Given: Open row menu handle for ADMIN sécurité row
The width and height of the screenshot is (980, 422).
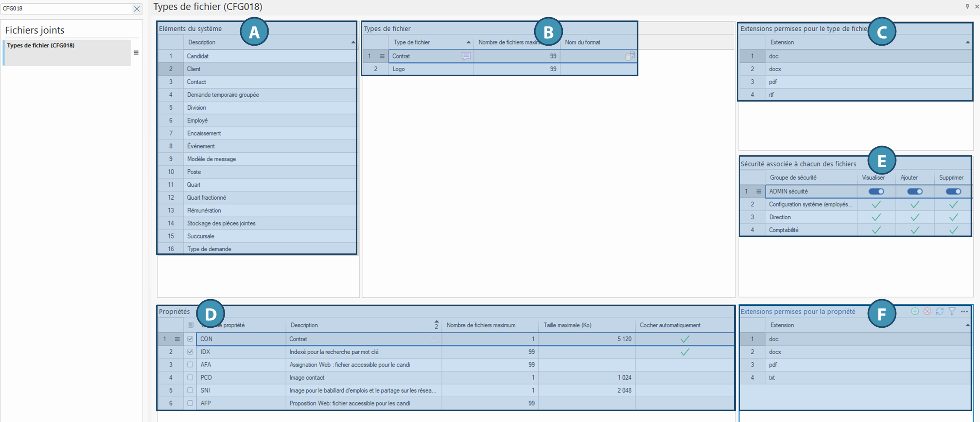Looking at the screenshot, I should click(759, 192).
